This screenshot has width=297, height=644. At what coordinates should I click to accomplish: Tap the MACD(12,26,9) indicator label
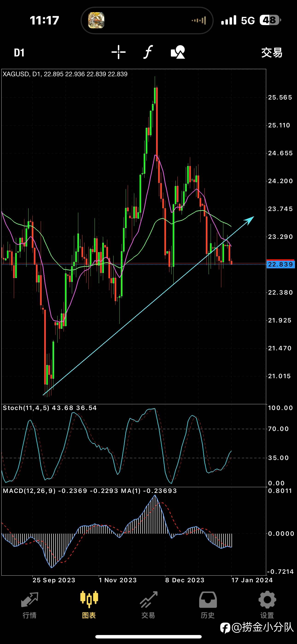90,491
